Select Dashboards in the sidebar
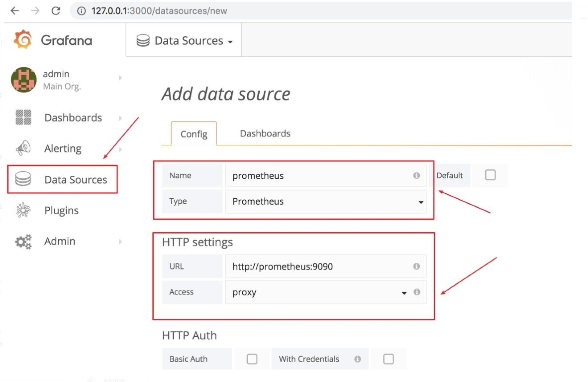588x382 pixels. (x=73, y=118)
